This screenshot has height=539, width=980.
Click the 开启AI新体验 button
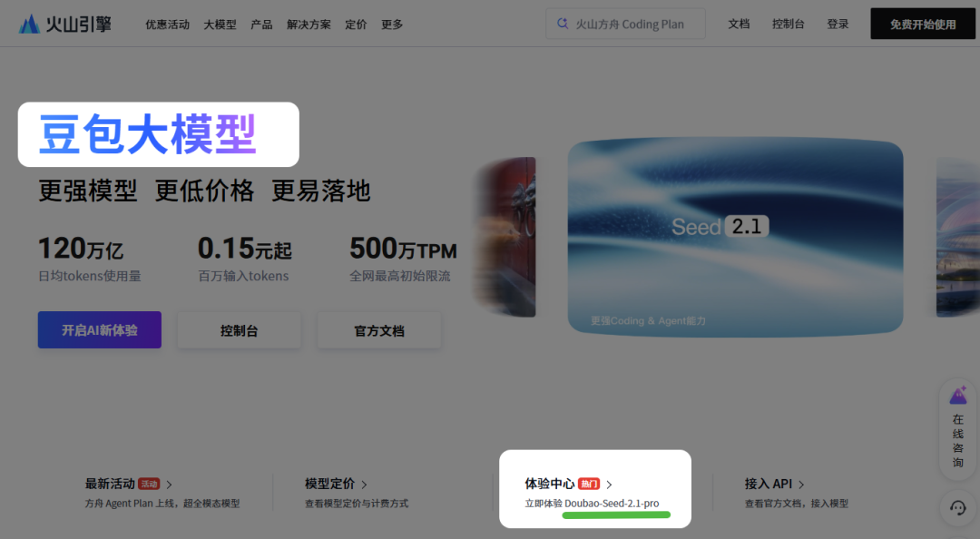pyautogui.click(x=100, y=330)
